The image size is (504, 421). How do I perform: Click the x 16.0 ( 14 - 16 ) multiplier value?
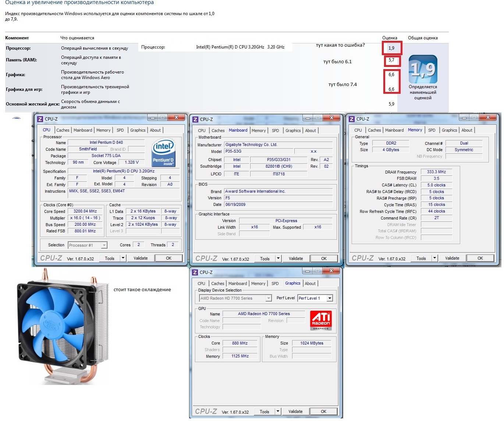pyautogui.click(x=85, y=218)
